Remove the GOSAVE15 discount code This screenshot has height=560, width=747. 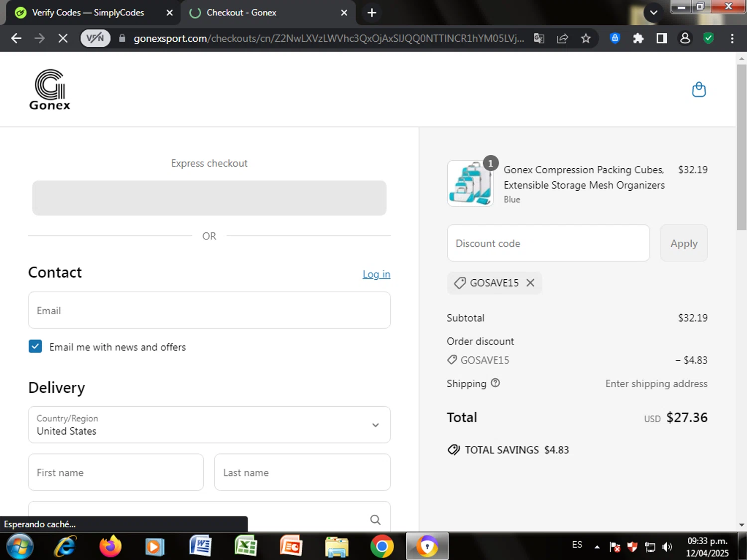pos(530,283)
